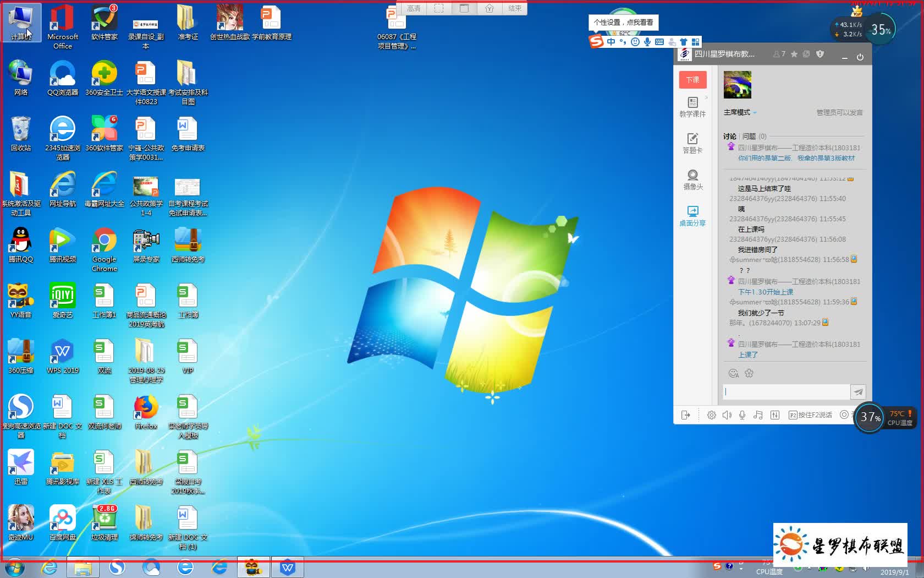Select the 免考申请表 Word document
The image size is (924, 578).
point(188,134)
